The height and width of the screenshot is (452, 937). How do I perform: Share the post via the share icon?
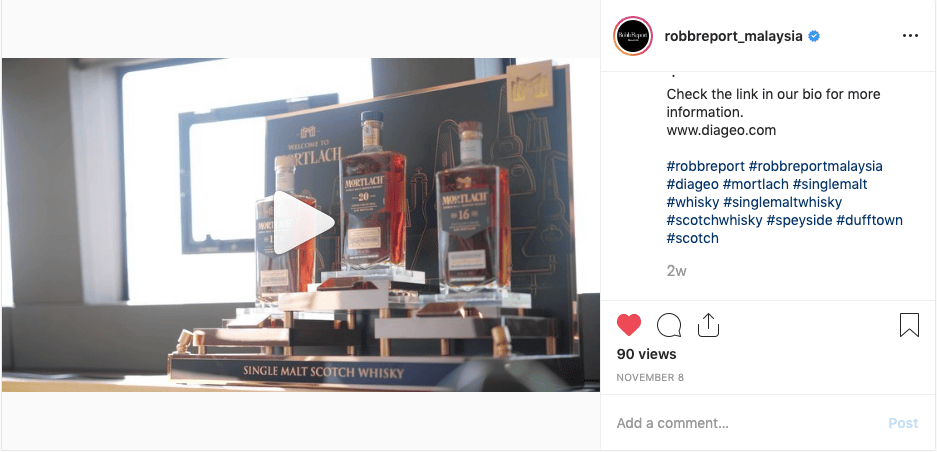(x=708, y=325)
